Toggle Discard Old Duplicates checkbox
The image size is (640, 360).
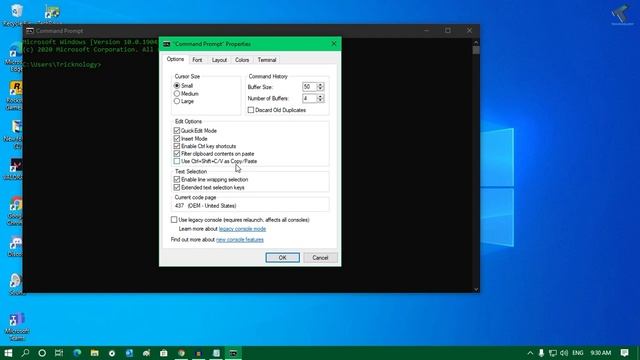[x=251, y=110]
